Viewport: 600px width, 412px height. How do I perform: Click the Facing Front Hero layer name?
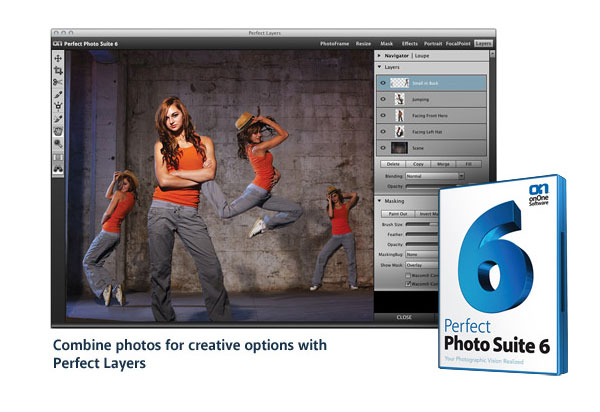tap(430, 116)
